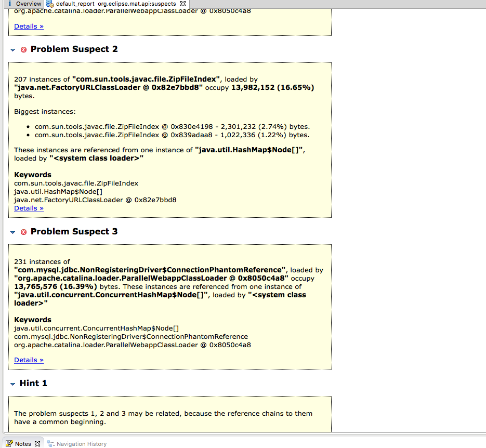Open Details for Problem Suspect 3
Image resolution: width=486 pixels, height=448 pixels.
click(29, 360)
